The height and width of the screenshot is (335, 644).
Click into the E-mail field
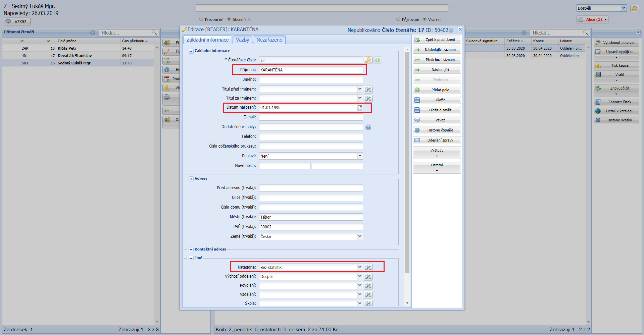tap(311, 117)
